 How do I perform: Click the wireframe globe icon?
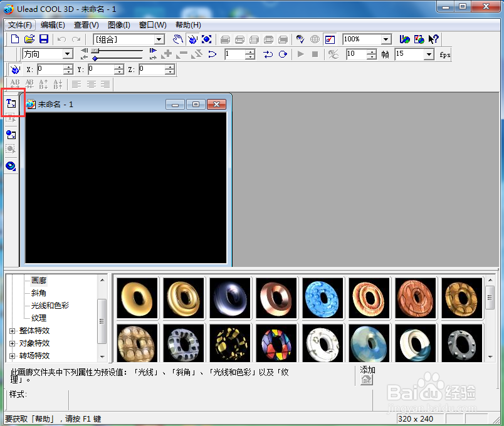315,39
